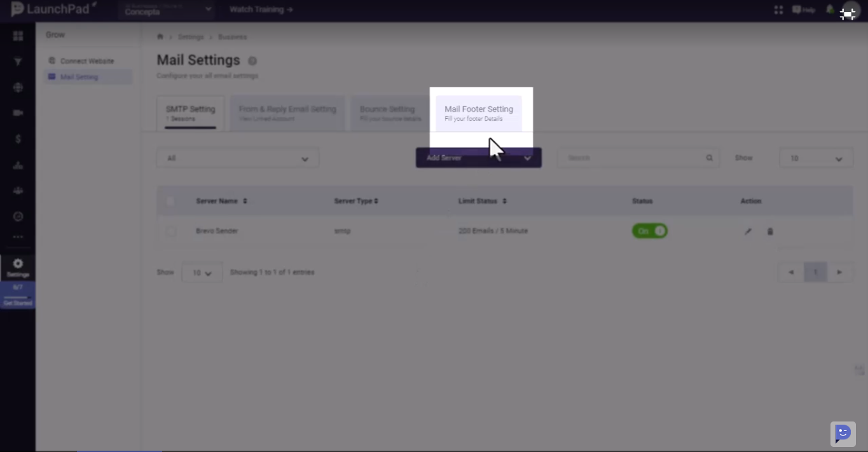
Task: Go to next page in pagination
Action: click(x=839, y=272)
